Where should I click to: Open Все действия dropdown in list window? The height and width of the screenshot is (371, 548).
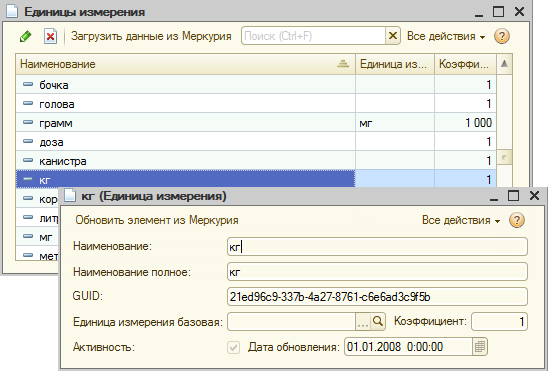(446, 36)
